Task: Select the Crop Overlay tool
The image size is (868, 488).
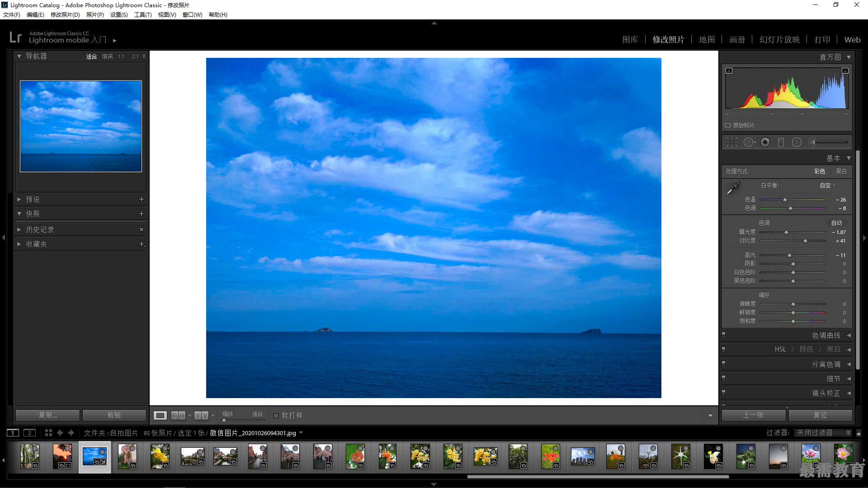Action: (x=732, y=142)
